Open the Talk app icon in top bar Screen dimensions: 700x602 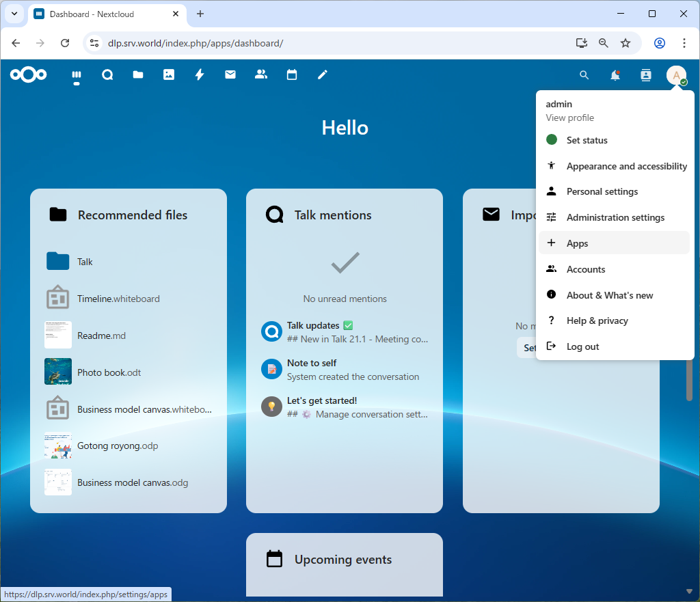(x=107, y=75)
